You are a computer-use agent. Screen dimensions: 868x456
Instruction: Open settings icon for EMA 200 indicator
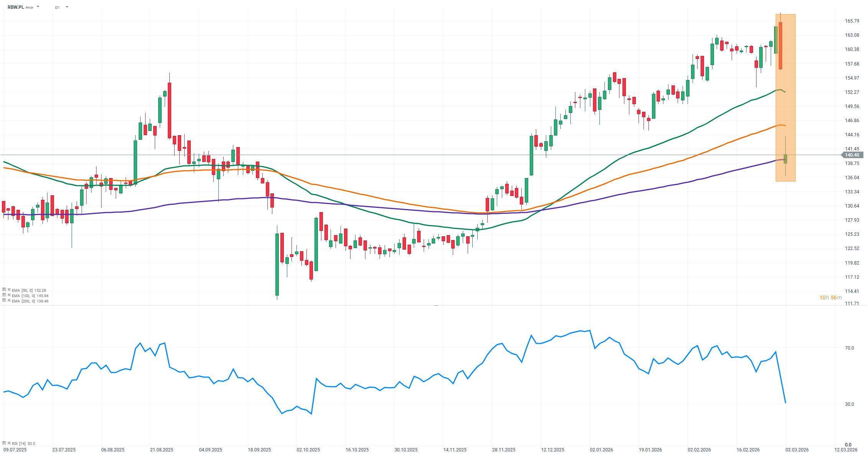4,301
